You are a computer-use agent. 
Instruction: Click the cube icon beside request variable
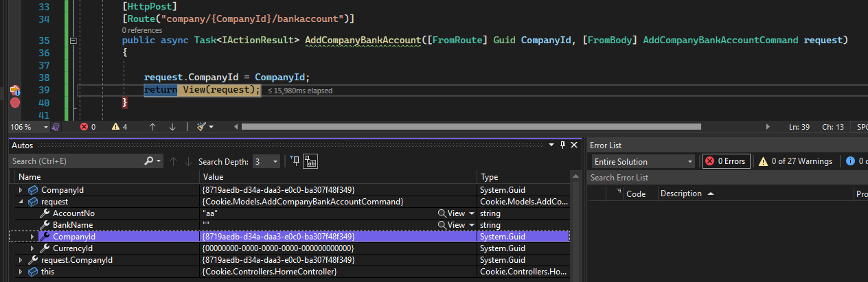[33, 202]
